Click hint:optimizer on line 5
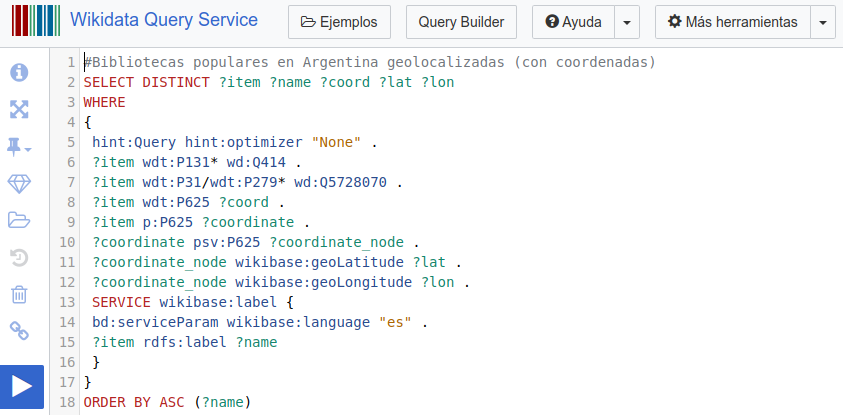843x415 pixels. click(244, 142)
